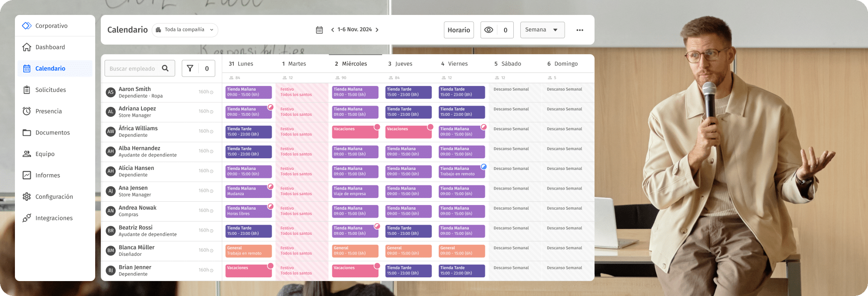Open the three-dots more options menu
The width and height of the screenshot is (868, 296).
(x=580, y=30)
